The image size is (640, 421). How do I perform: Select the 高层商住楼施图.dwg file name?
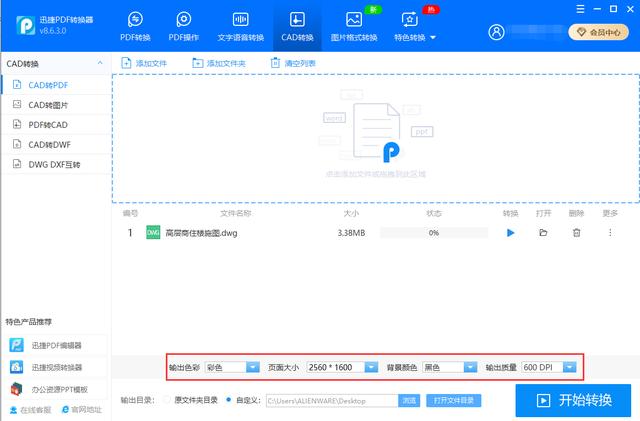pos(201,233)
